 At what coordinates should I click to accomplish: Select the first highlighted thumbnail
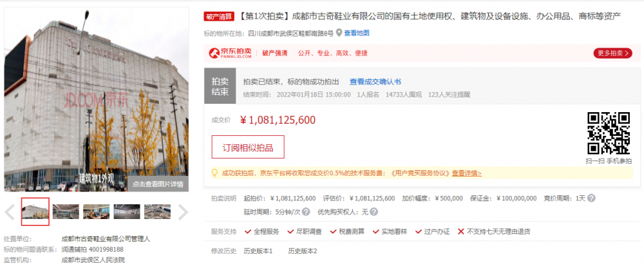click(x=35, y=212)
